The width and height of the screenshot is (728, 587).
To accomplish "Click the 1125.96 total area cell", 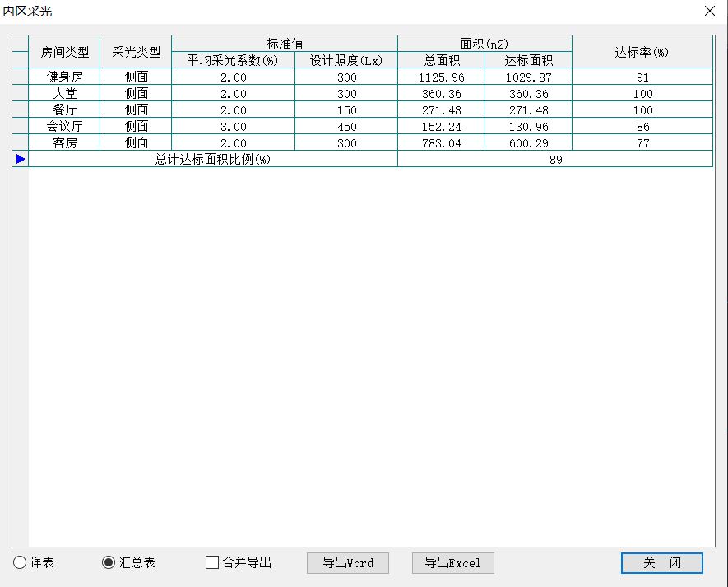I will point(441,77).
